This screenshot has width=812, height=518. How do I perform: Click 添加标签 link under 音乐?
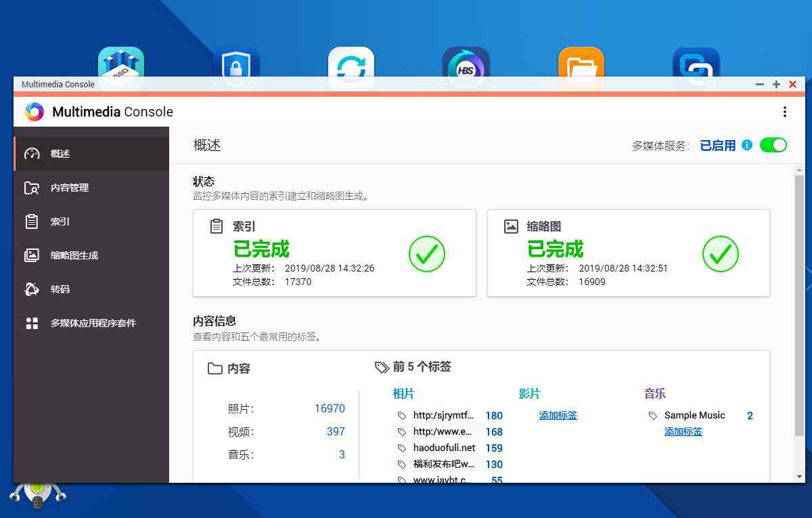tap(683, 431)
